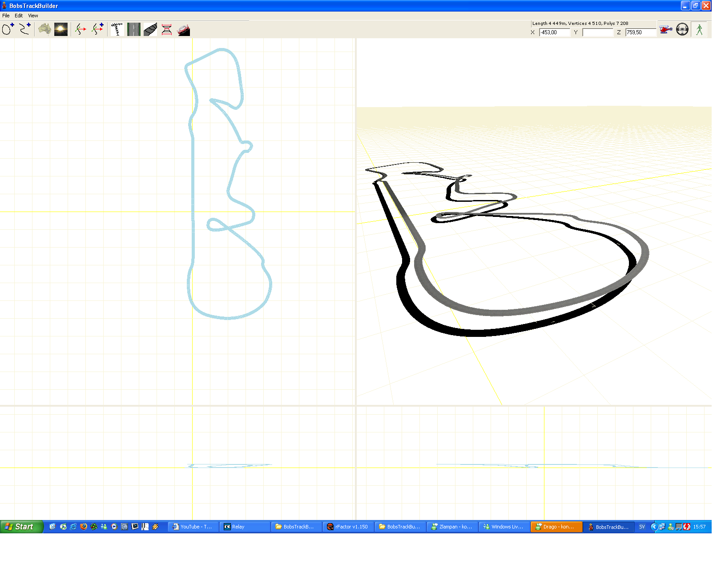Open the road surface texture tool
This screenshot has width=721, height=588.
[133, 29]
